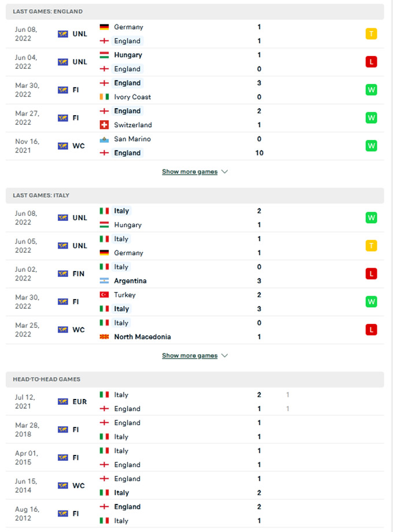This screenshot has width=393, height=532.
Task: Click green W badge for Italy-Hungary match
Action: [371, 218]
